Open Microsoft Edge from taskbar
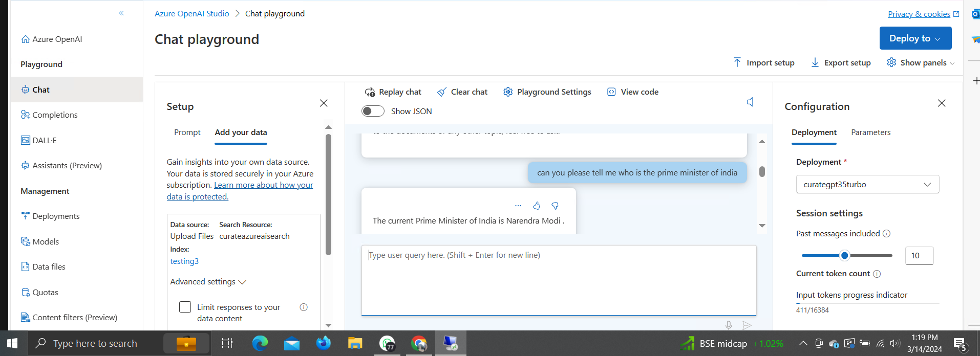980x356 pixels. 260,343
